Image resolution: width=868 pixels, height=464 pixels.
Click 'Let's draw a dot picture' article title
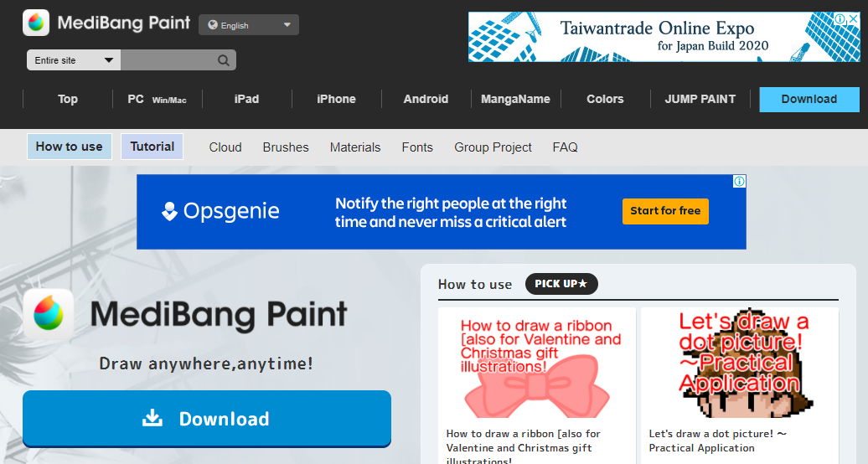click(x=718, y=441)
